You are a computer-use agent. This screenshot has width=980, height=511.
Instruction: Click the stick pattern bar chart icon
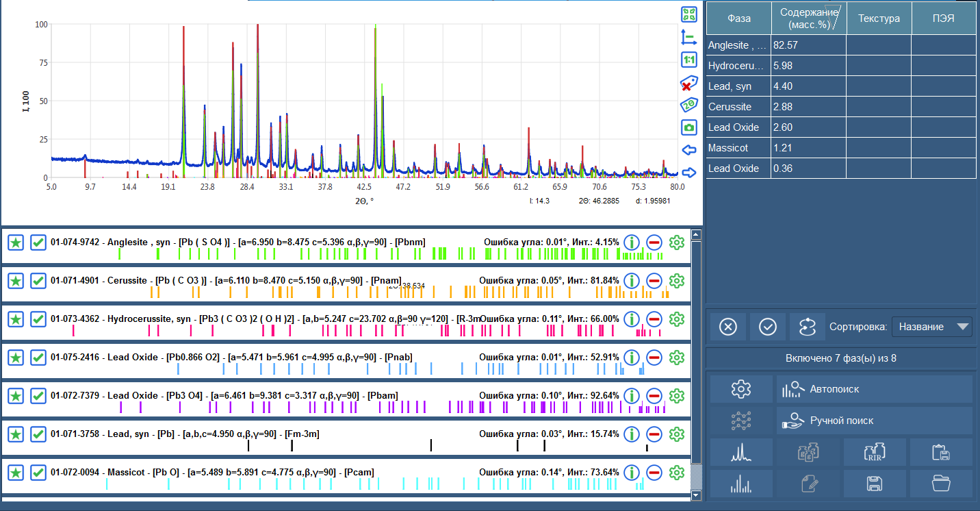[x=741, y=484]
